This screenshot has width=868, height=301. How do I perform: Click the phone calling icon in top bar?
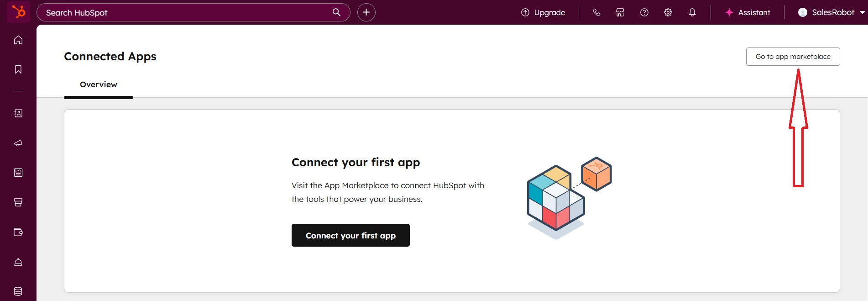coord(597,12)
